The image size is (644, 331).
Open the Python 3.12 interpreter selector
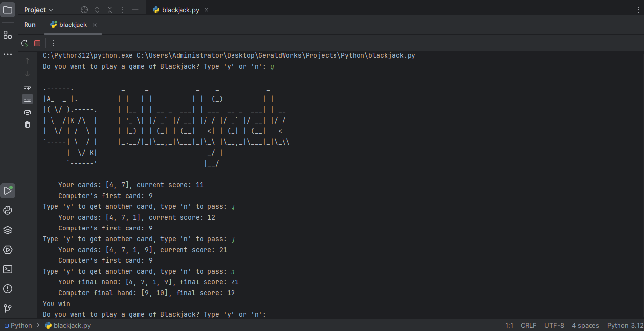pyautogui.click(x=624, y=325)
